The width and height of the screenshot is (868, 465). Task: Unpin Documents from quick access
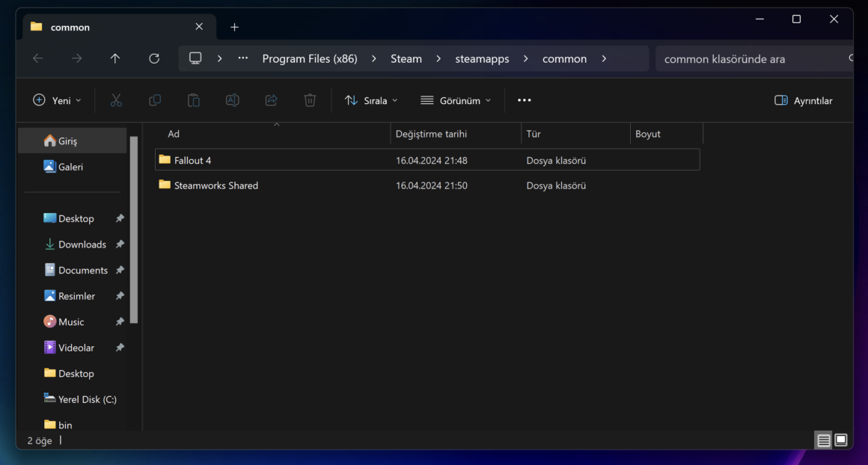click(120, 270)
